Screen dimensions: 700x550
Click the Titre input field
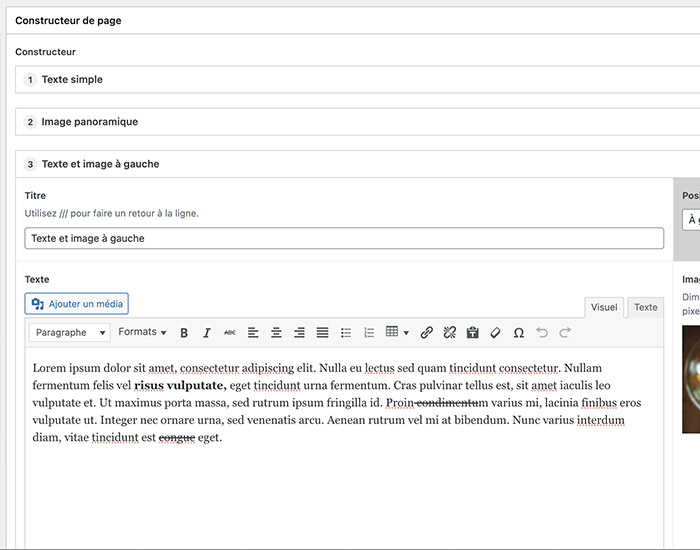(344, 238)
